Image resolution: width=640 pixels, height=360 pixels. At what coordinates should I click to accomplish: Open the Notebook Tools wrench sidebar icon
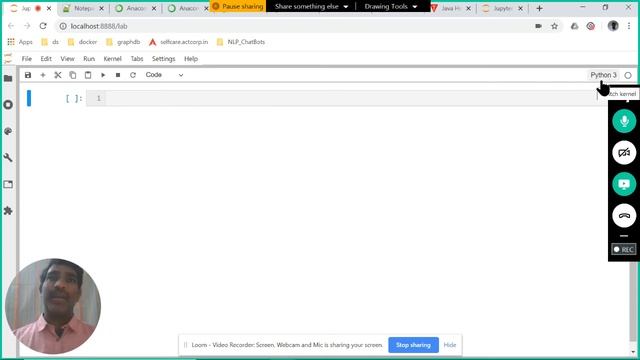point(8,158)
